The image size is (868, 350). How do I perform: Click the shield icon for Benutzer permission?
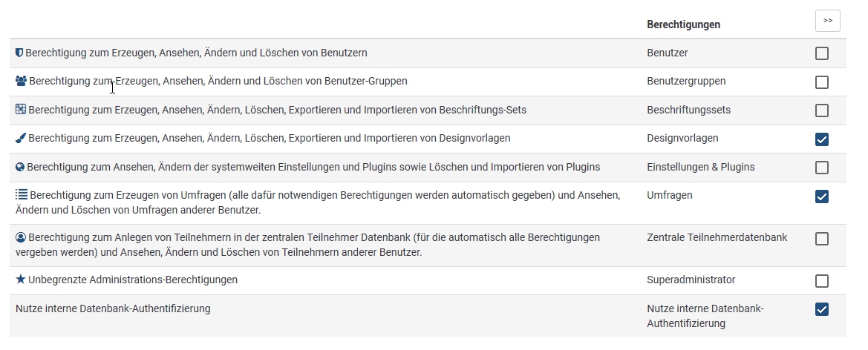pyautogui.click(x=19, y=53)
